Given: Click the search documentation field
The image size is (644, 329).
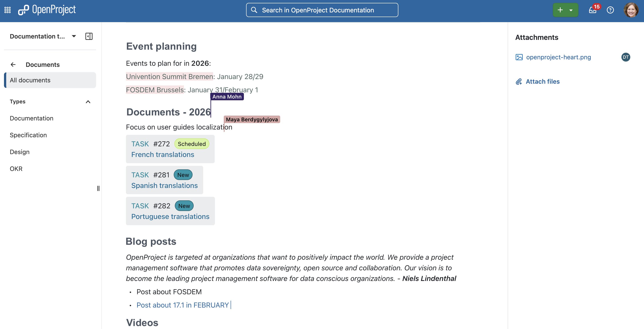Looking at the screenshot, I should pos(322,10).
